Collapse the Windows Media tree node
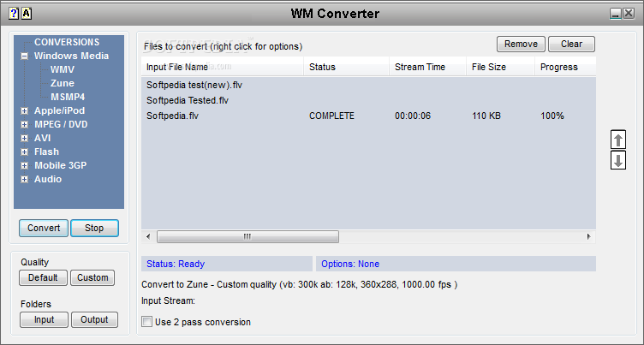Viewport: 644px width, 345px height. [x=25, y=57]
